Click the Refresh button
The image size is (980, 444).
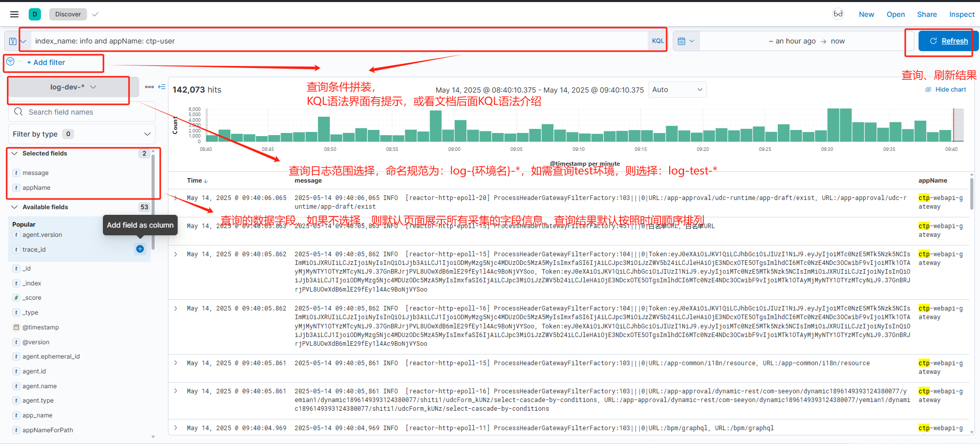point(948,41)
